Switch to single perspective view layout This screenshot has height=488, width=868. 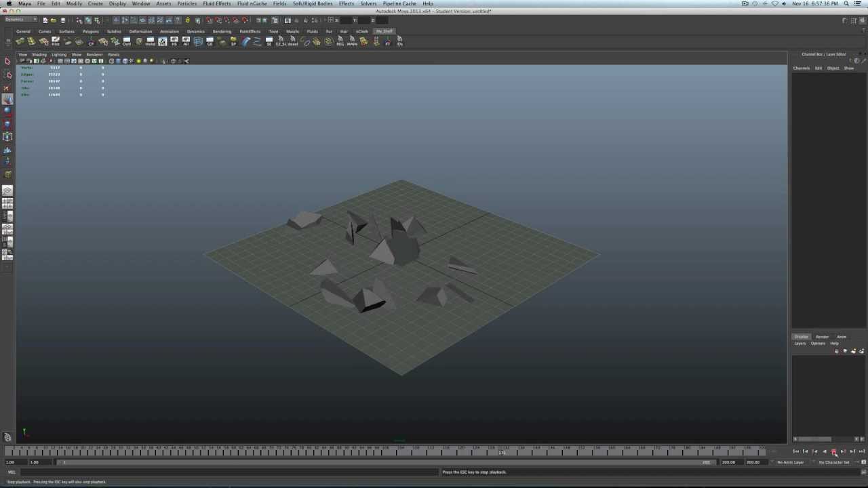point(7,190)
